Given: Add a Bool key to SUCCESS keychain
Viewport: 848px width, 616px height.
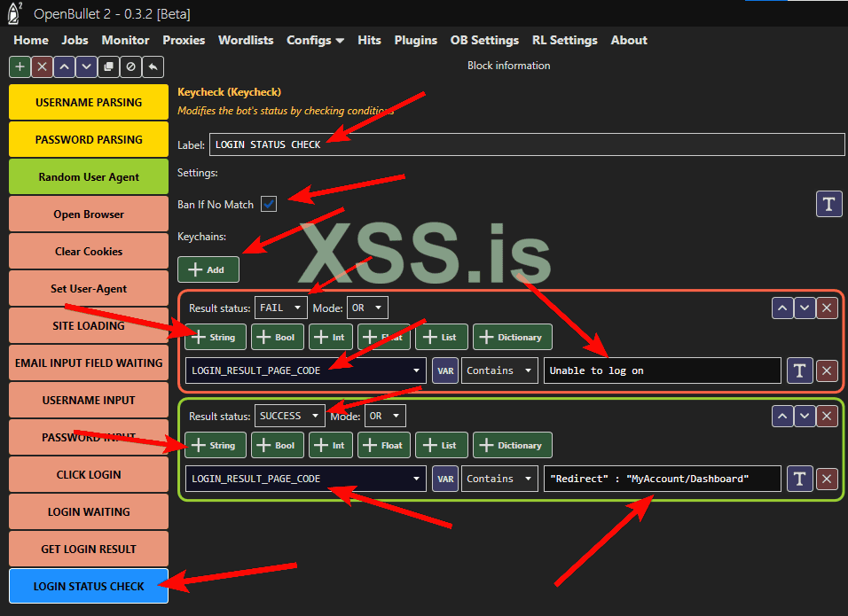Looking at the screenshot, I should [x=278, y=445].
